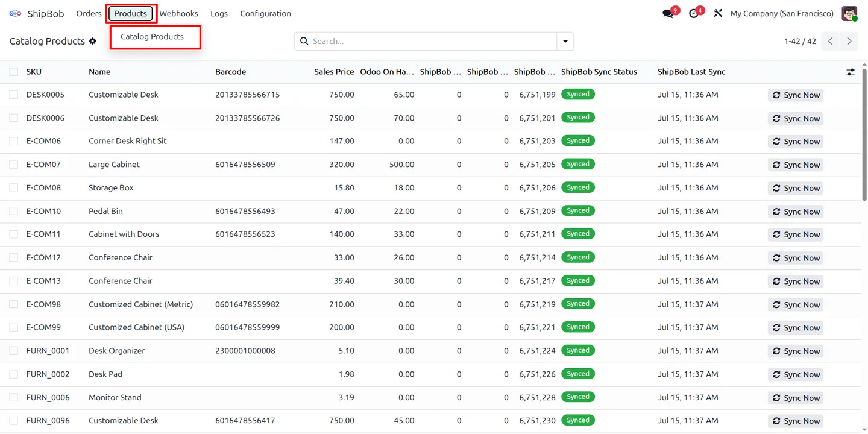Screen dimensions: 868x434
Task: Click Sync Now for E-COM12
Action: click(796, 258)
